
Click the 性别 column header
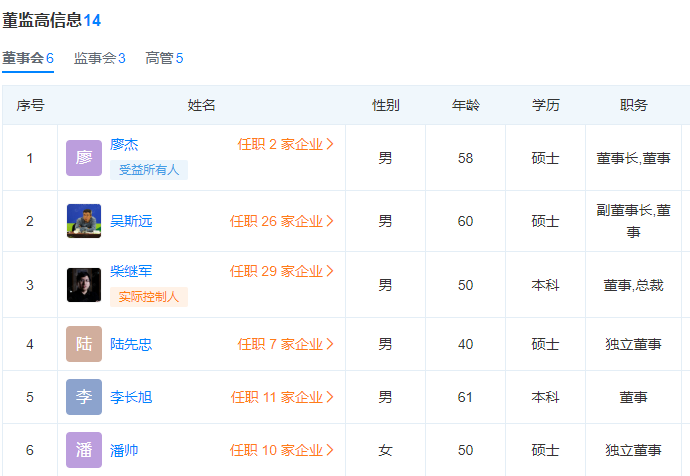coord(385,105)
